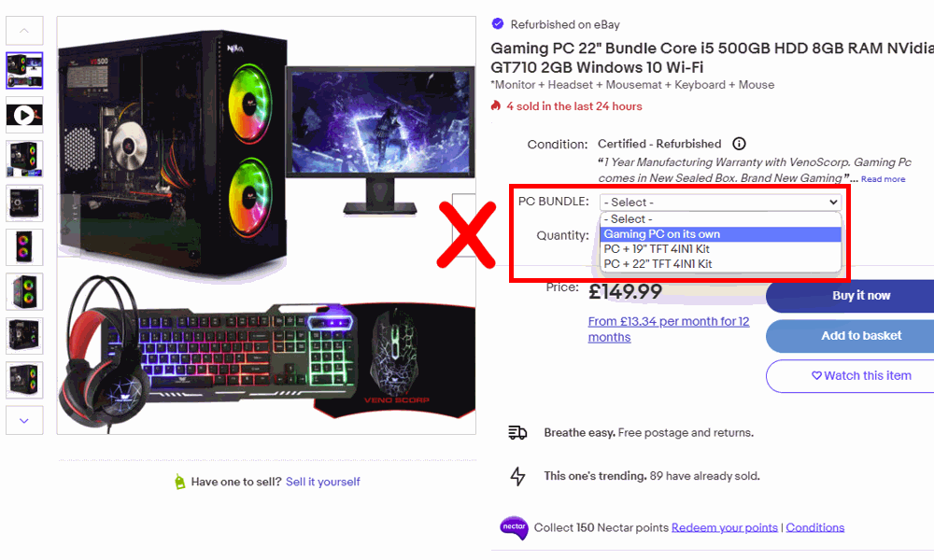
Task: Click the Nectar points logo
Action: [x=514, y=527]
